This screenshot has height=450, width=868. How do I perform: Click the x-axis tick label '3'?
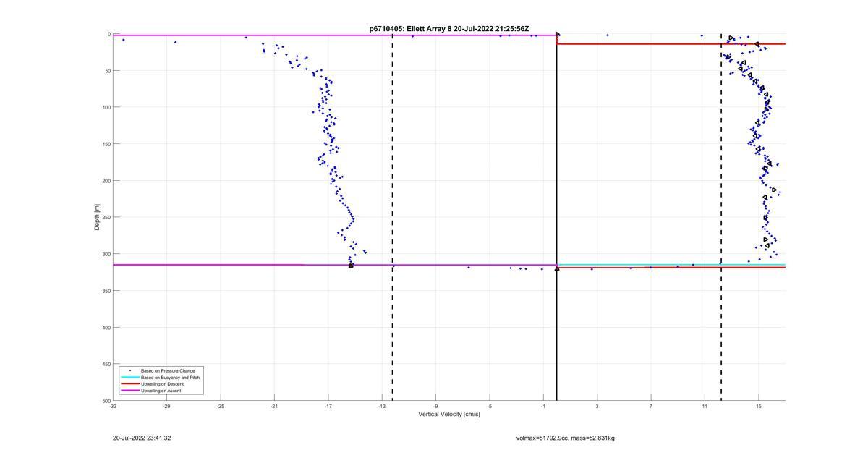pyautogui.click(x=597, y=406)
